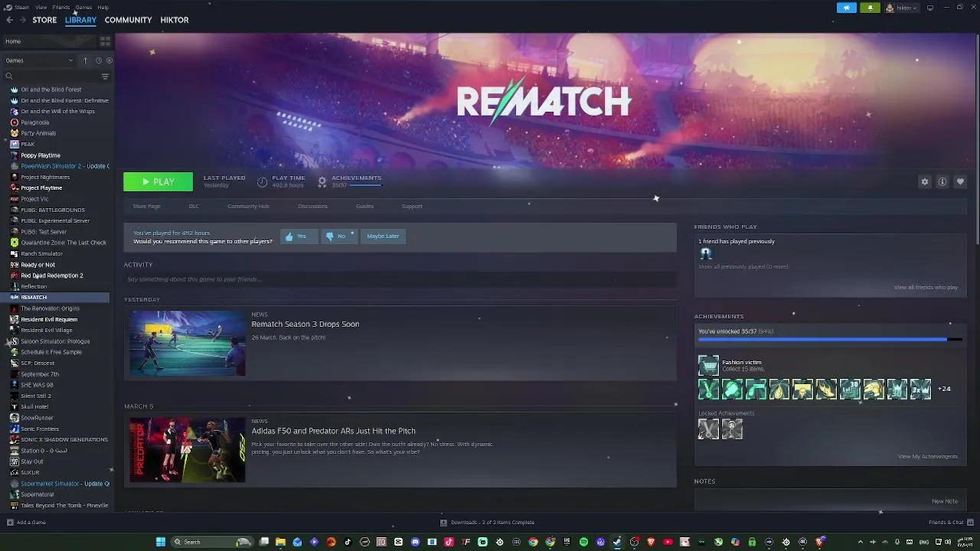Viewport: 980px width, 551px height.
Task: Open the library collections grid view icon
Action: [x=105, y=41]
